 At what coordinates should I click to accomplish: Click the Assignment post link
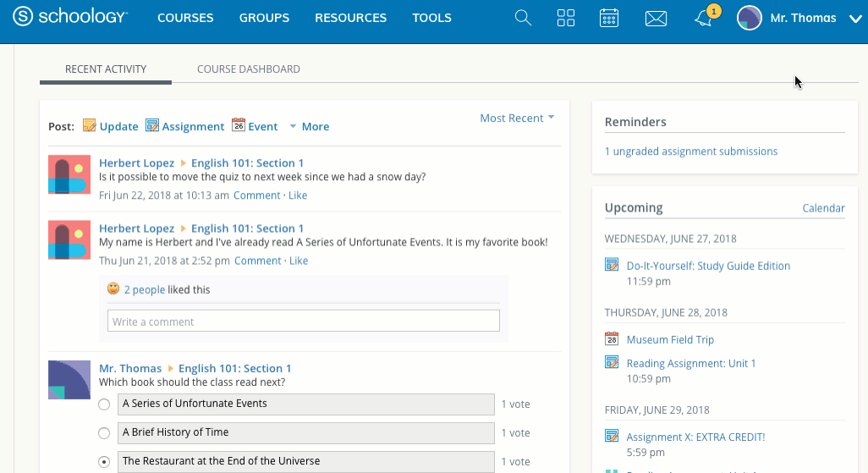point(193,127)
